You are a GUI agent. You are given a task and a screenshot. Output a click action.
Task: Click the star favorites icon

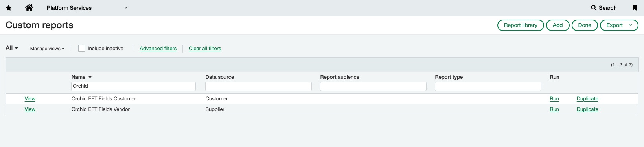point(9,8)
